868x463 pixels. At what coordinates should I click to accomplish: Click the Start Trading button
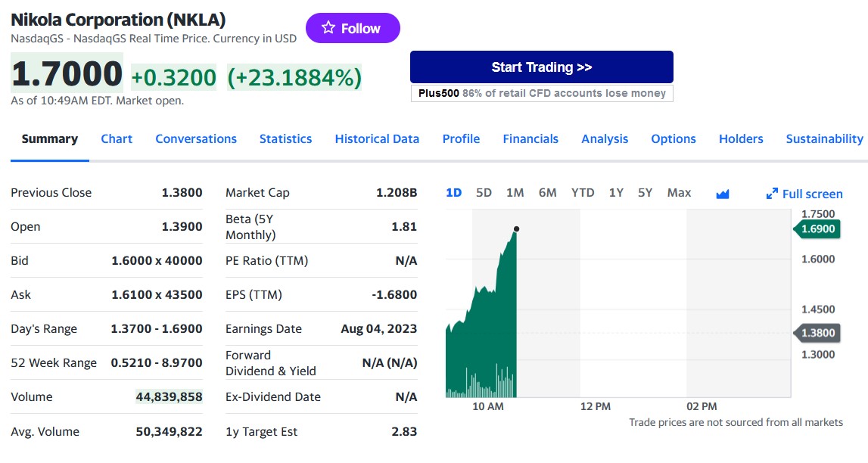point(541,67)
